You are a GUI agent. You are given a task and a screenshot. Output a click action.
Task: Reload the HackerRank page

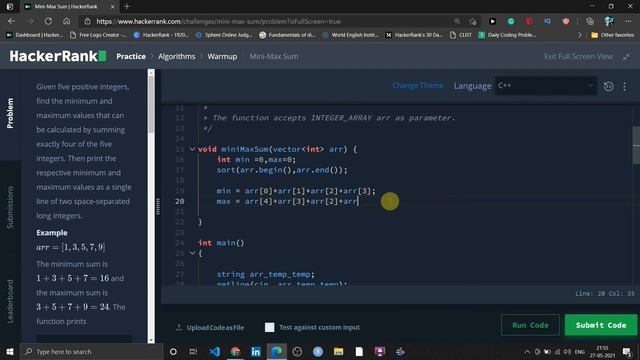coord(48,21)
